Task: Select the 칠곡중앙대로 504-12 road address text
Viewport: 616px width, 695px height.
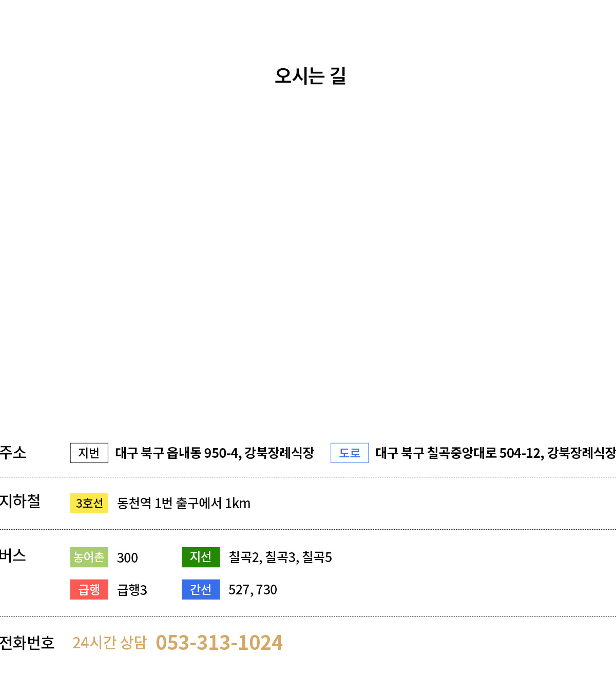Action: 484,453
